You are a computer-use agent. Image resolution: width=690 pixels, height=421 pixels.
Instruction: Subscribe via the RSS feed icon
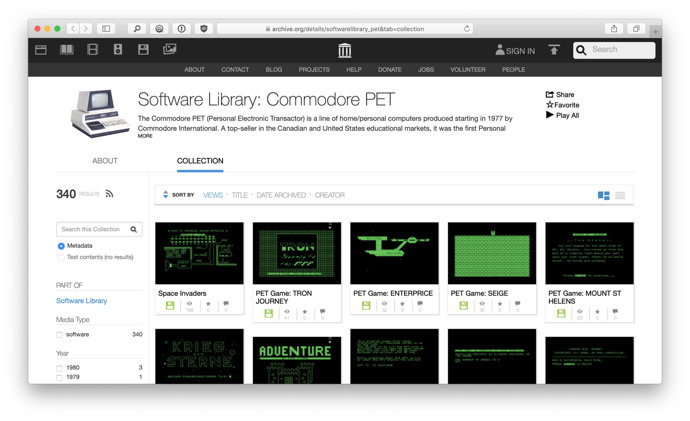point(110,194)
